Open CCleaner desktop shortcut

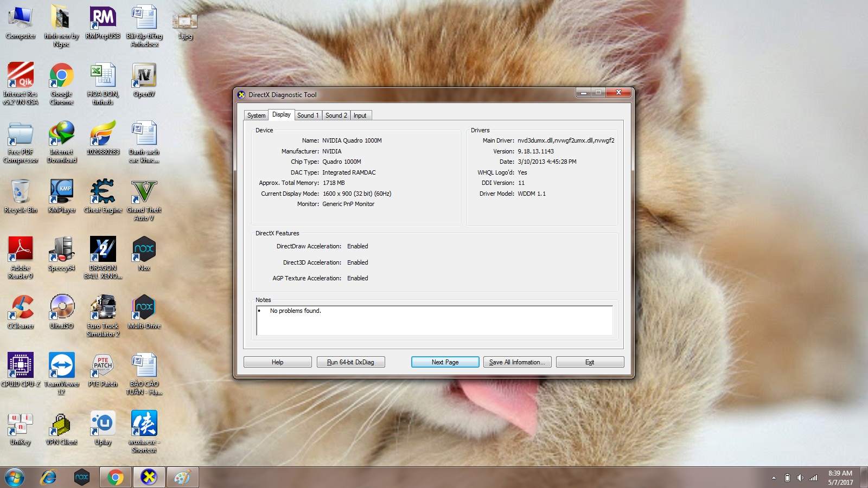[x=21, y=312]
